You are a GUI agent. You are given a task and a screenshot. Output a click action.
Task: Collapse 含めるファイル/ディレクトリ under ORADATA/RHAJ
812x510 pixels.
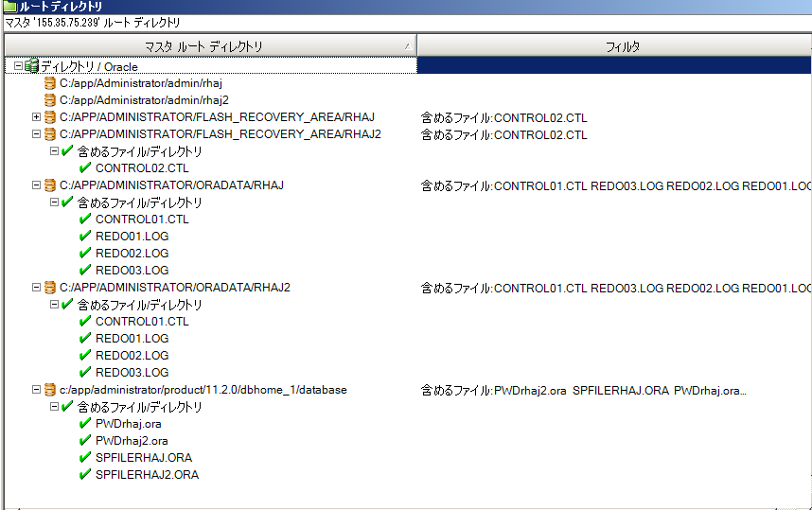(x=54, y=202)
